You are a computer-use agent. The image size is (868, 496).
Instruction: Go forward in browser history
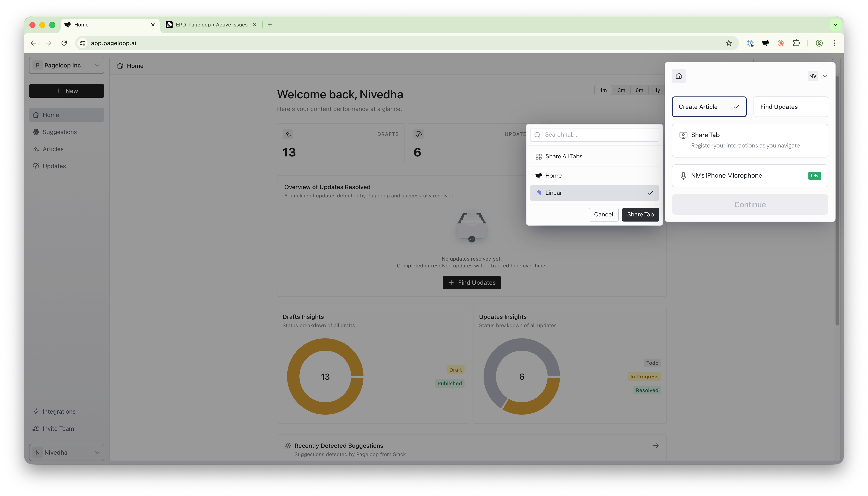point(48,43)
